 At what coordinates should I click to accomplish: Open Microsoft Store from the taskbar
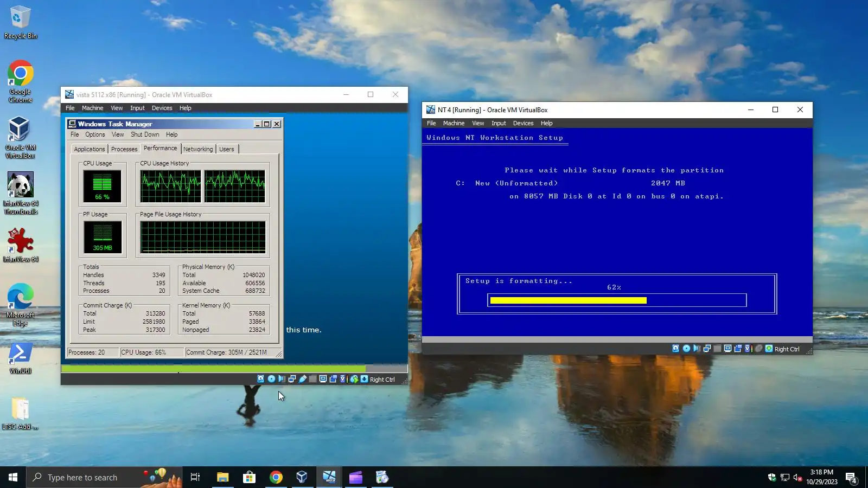click(249, 477)
